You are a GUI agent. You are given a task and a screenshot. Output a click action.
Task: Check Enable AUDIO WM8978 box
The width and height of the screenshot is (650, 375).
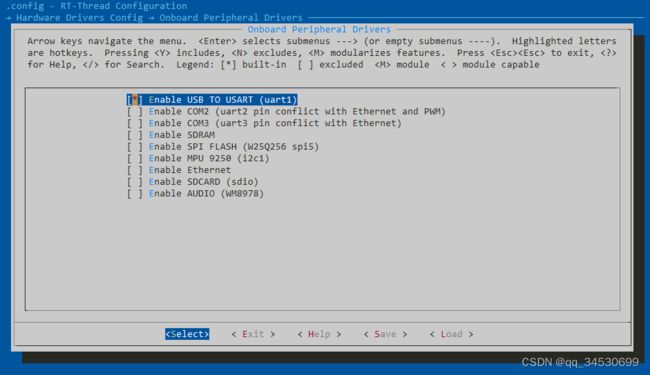coord(135,194)
